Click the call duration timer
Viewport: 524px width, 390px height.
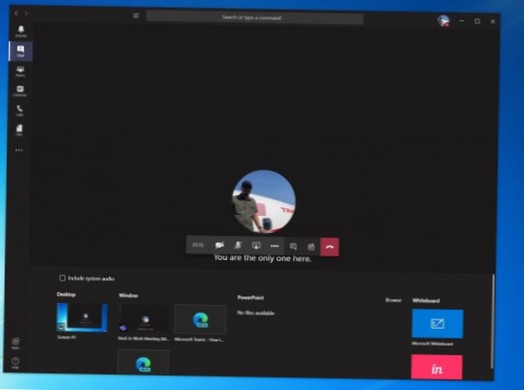click(198, 245)
